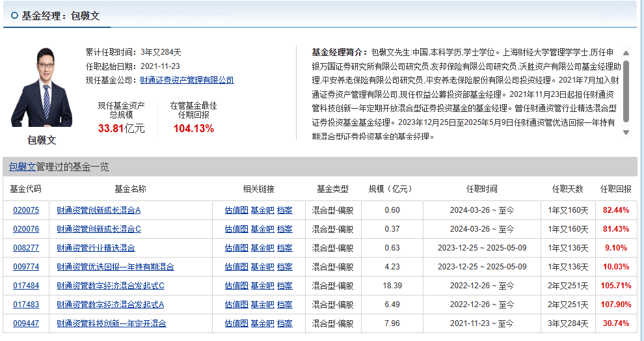
Task: Open 基金吧 for fund 009447
Action: pos(262,323)
